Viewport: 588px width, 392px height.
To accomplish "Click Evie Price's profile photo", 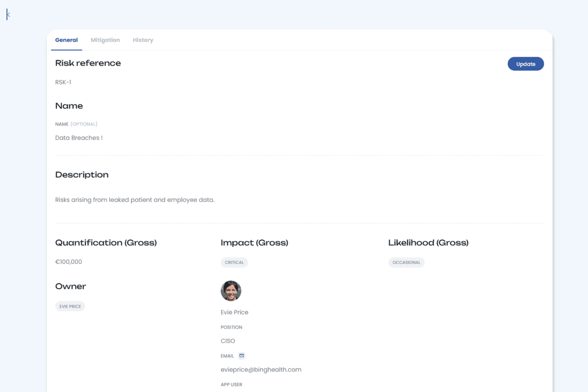I will coord(231,291).
